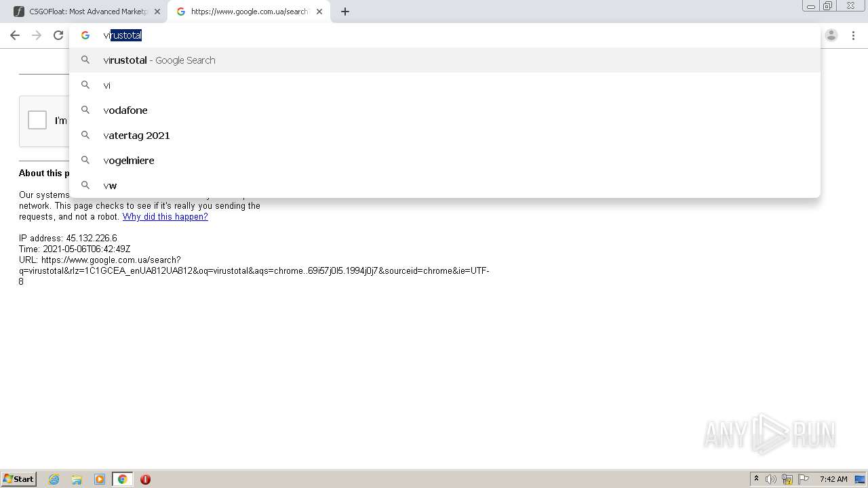Screen dimensions: 868x488
Task: Click the search icon next to vw
Action: coord(85,185)
